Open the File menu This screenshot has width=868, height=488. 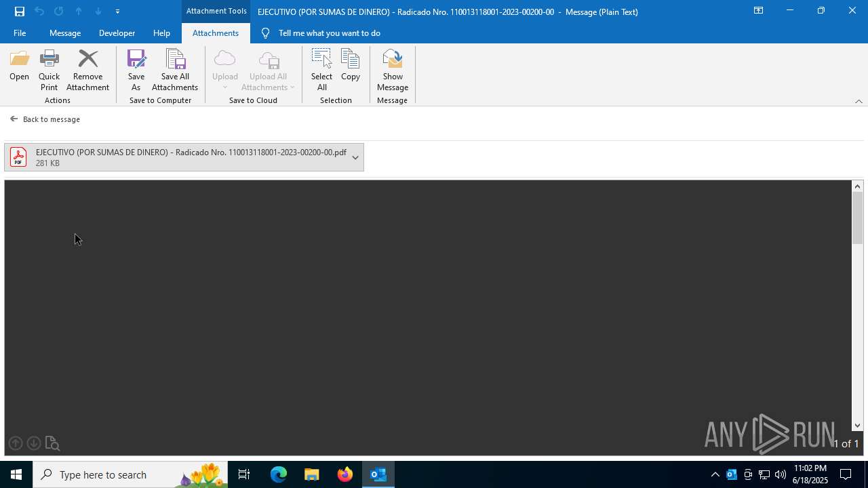tap(20, 33)
